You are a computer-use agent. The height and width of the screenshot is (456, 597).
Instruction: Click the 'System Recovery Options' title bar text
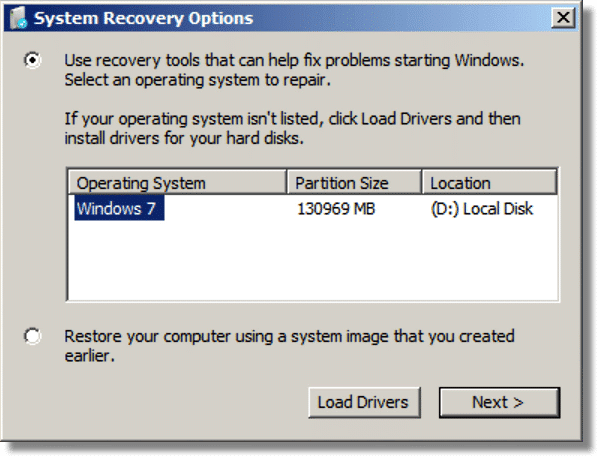(x=144, y=18)
